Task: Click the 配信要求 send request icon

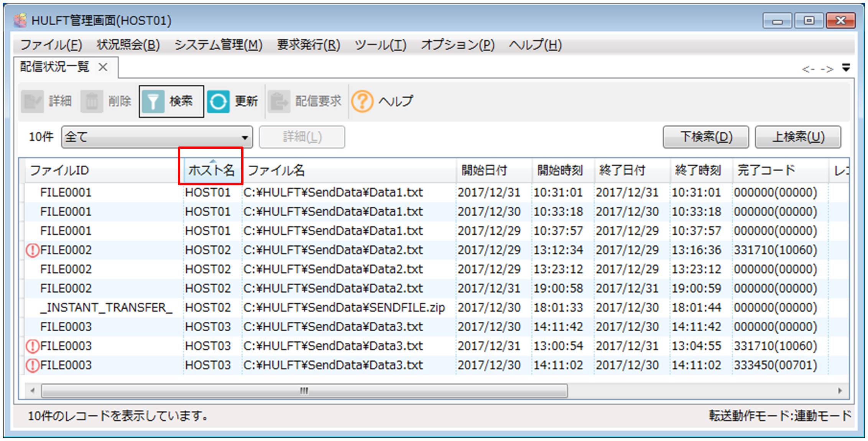Action: click(279, 101)
